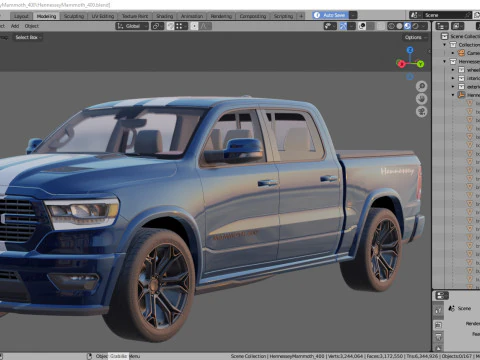Expand the wheels collection in outliner
Viewport: 480px width, 360px height.
[x=453, y=70]
